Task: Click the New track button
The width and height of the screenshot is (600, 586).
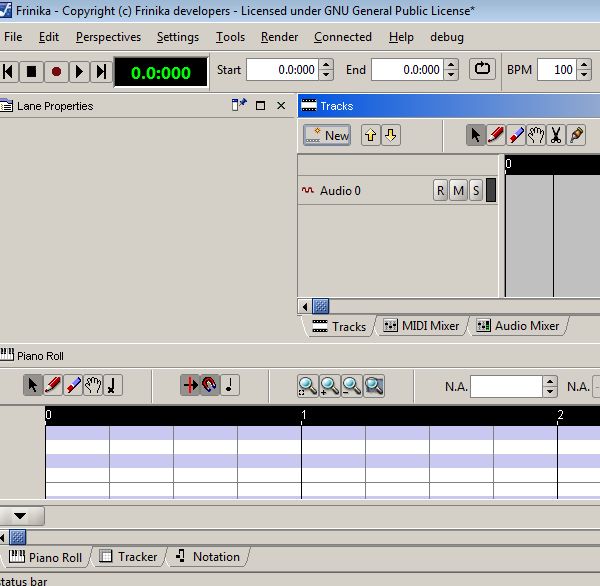Action: pyautogui.click(x=327, y=135)
